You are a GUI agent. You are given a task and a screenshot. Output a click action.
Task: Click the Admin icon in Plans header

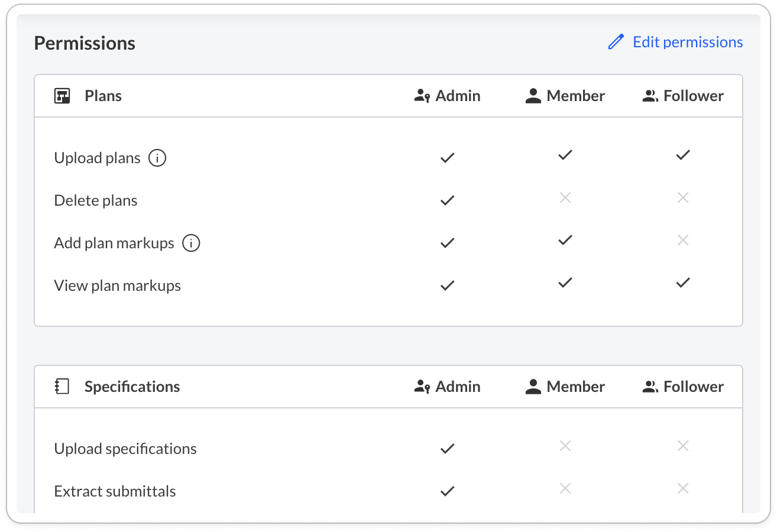coord(422,96)
